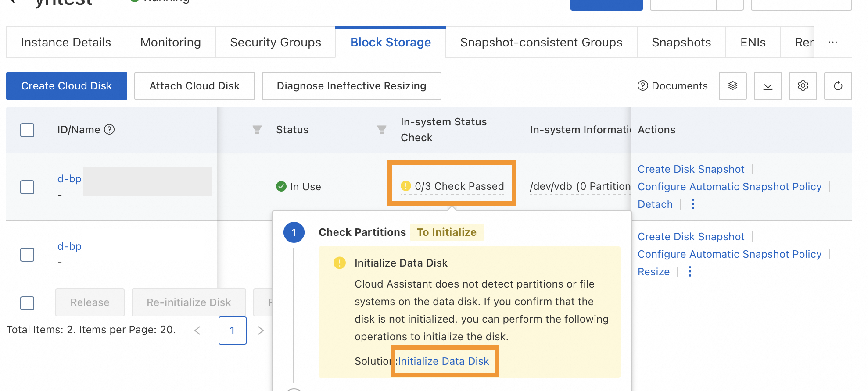
Task: Click the /dev/vdb partition info text
Action: 580,186
